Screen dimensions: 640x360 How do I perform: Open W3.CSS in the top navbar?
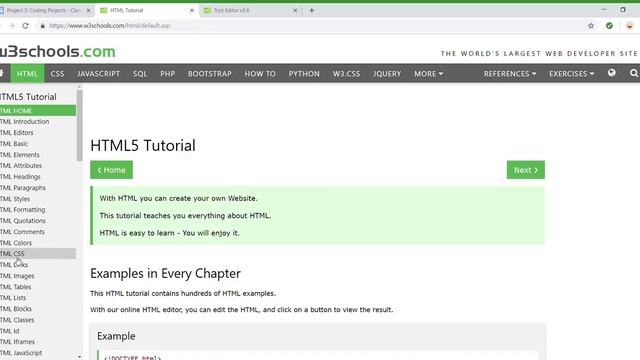point(346,73)
